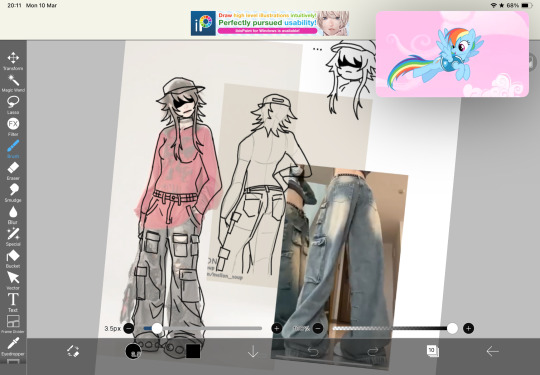Open the black color swatch
Viewport: 540px width, 375px height.
point(193,351)
